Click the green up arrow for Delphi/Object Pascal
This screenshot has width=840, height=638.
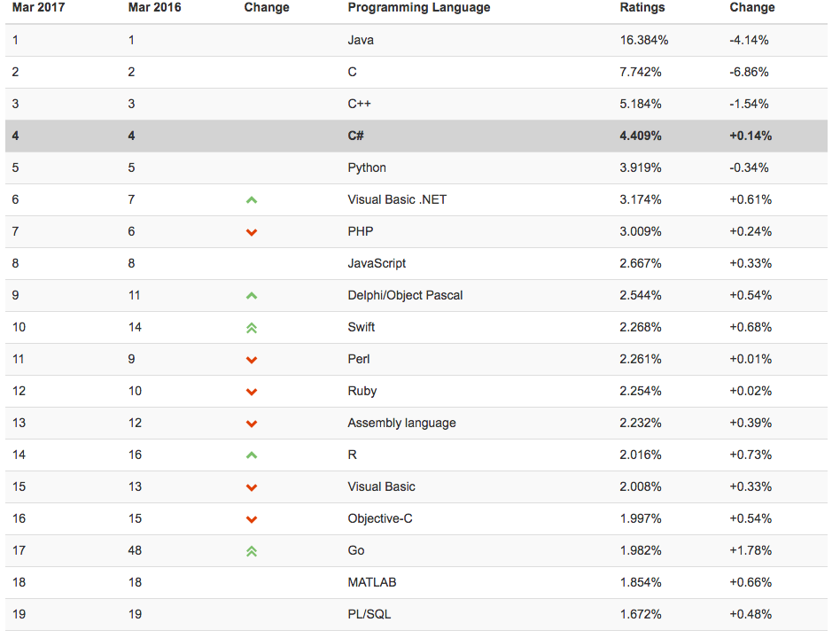pos(252,296)
